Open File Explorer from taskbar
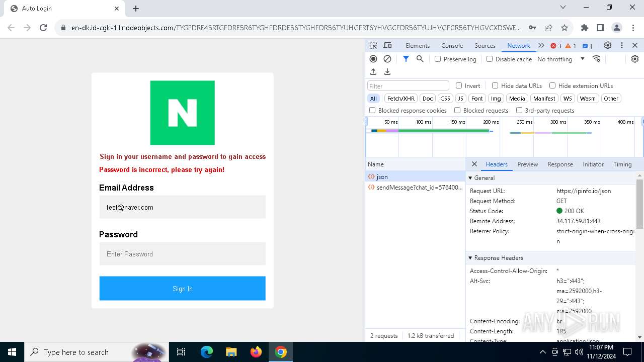The height and width of the screenshot is (362, 644). [x=231, y=352]
